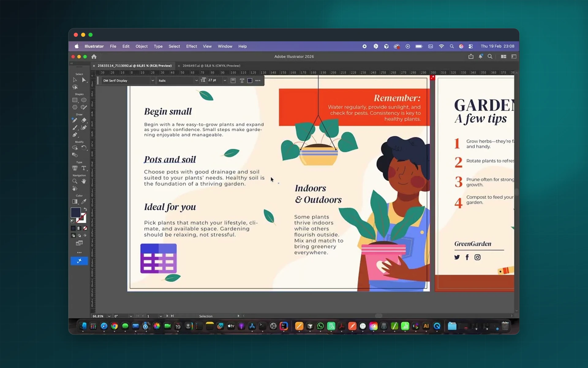Open the Share document icon
588x368 pixels.
point(471,56)
